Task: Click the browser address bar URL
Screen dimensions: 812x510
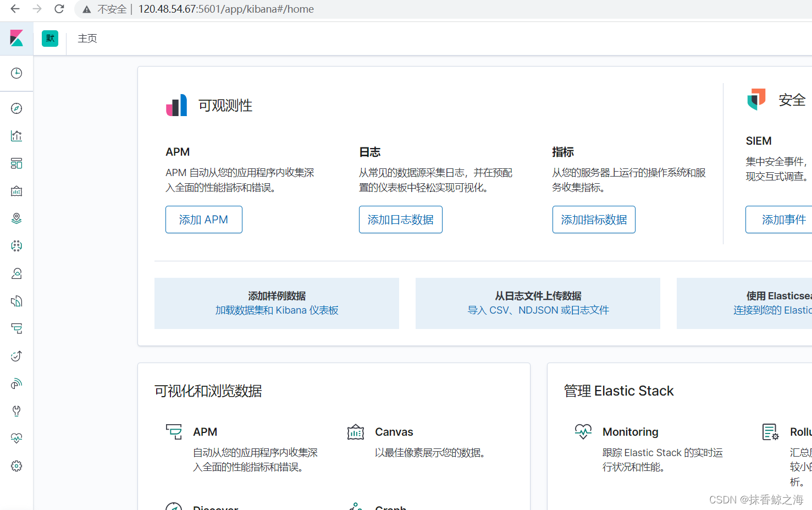Action: pos(226,9)
